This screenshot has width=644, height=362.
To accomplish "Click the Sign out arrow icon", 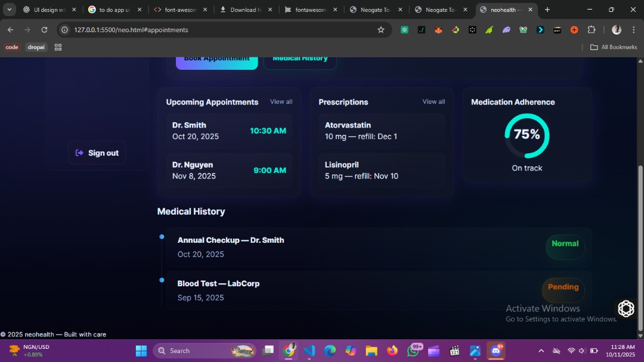I will (x=79, y=153).
